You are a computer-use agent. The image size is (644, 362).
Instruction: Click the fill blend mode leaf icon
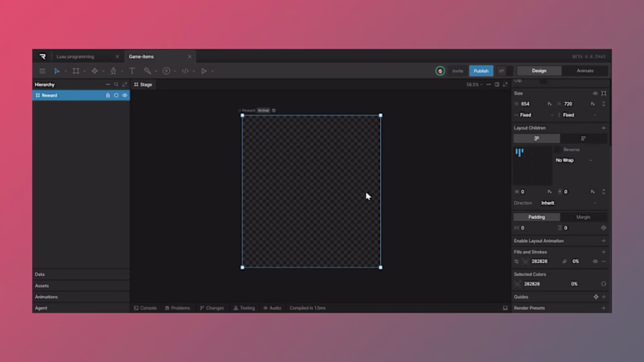pos(565,261)
